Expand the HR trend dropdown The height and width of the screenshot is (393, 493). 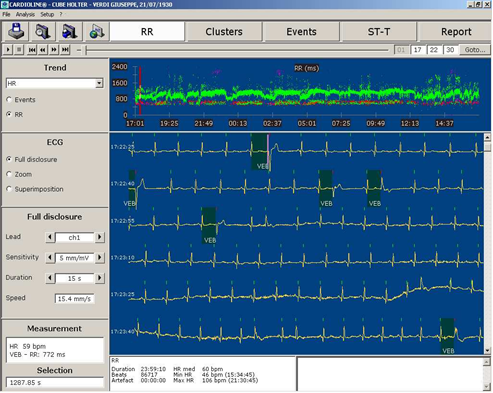tap(99, 83)
